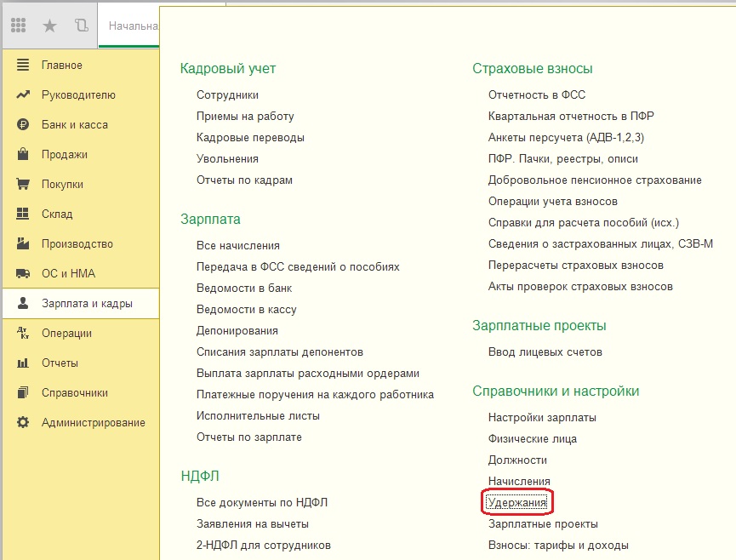
Task: Open Квартальная отчетность в ПФР
Action: [x=571, y=116]
